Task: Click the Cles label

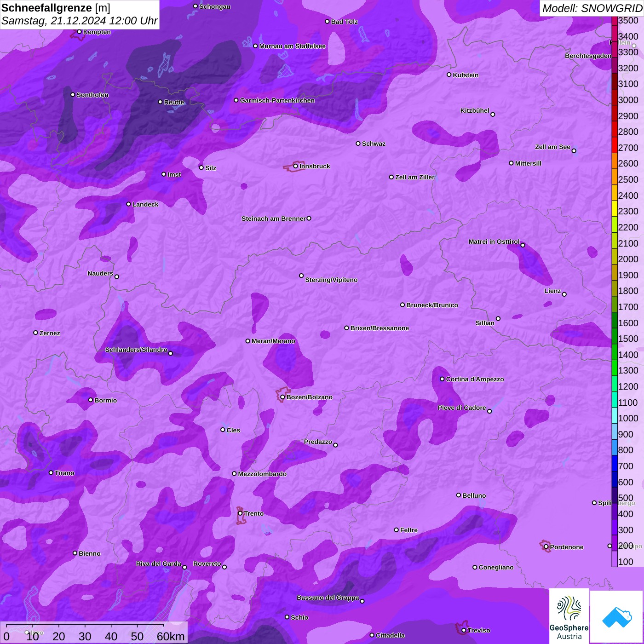Action: (233, 430)
